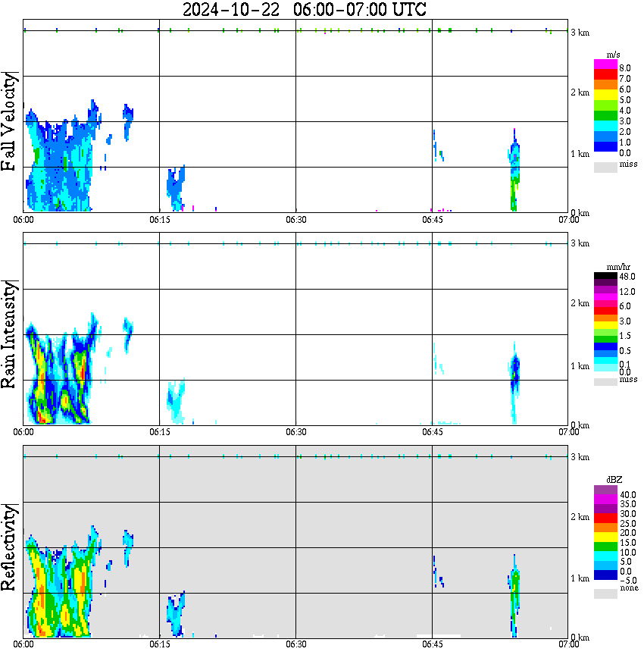Click the 'Fall Velocity' panel label
The width and height of the screenshot is (644, 658).
coord(8,121)
